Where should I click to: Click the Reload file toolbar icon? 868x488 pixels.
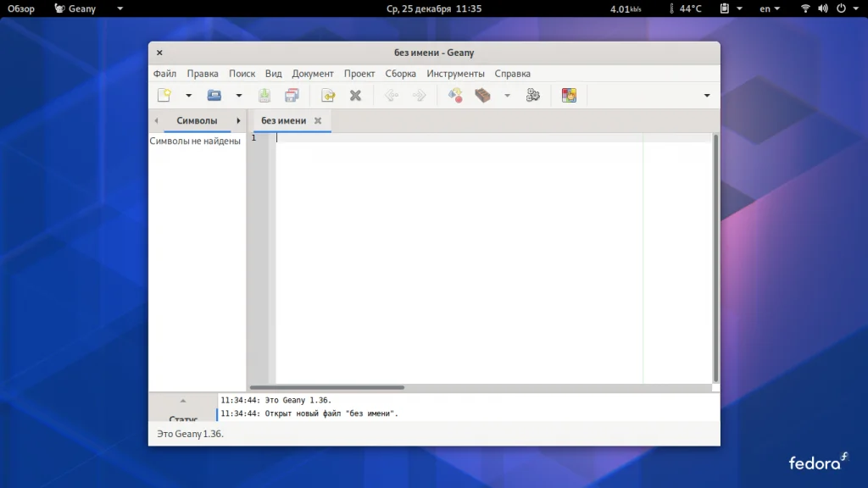pyautogui.click(x=328, y=96)
